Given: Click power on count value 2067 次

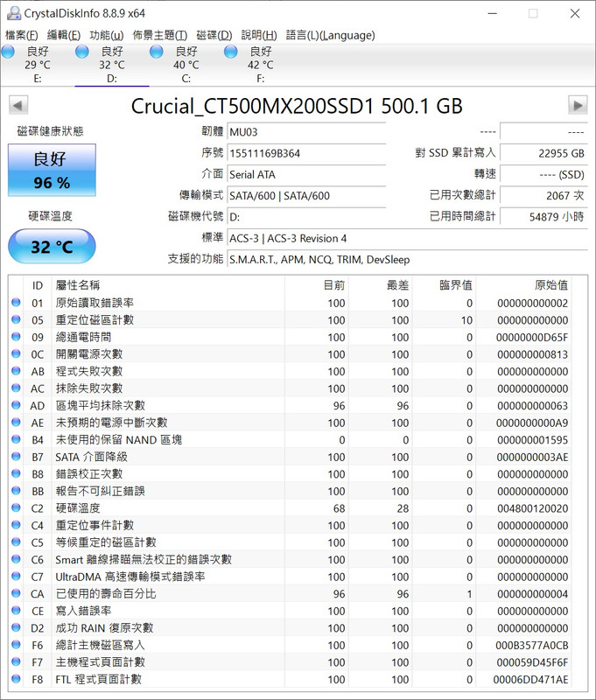Looking at the screenshot, I should click(x=543, y=195).
